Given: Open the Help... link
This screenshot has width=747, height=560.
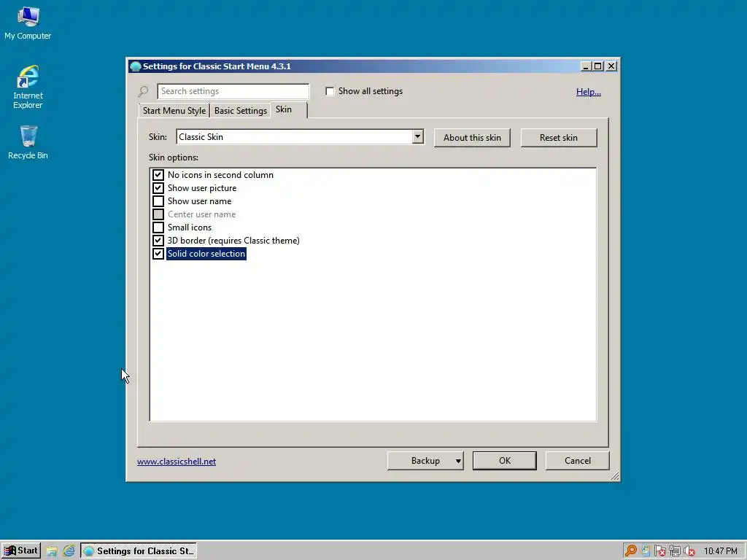Looking at the screenshot, I should (x=589, y=91).
